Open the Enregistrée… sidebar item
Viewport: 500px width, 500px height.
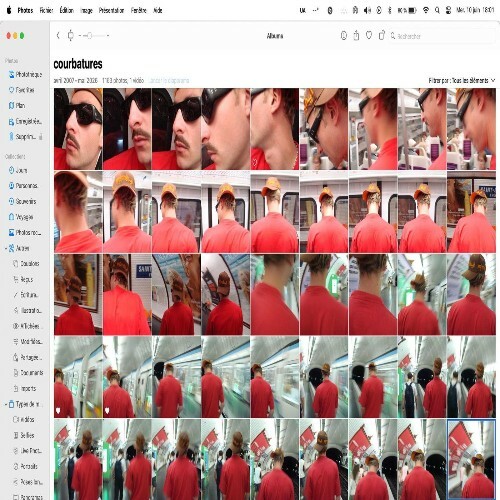(25, 121)
